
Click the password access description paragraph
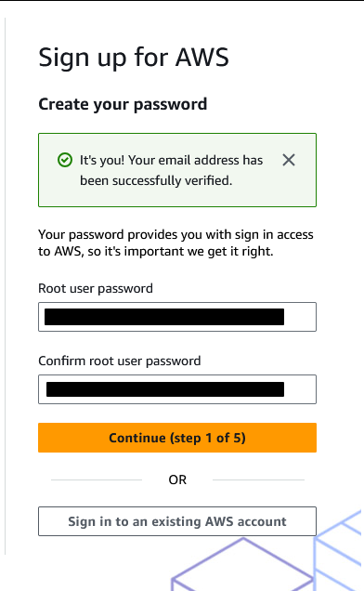(175, 243)
